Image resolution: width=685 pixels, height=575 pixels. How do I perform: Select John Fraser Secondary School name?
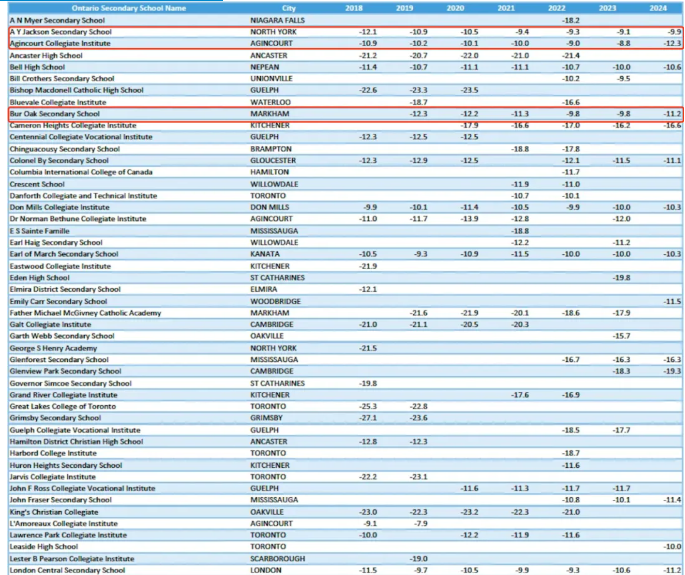(x=61, y=500)
